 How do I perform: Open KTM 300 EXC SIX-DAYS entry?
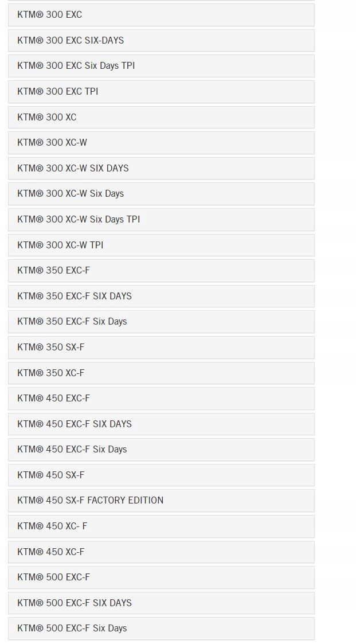pos(161,40)
